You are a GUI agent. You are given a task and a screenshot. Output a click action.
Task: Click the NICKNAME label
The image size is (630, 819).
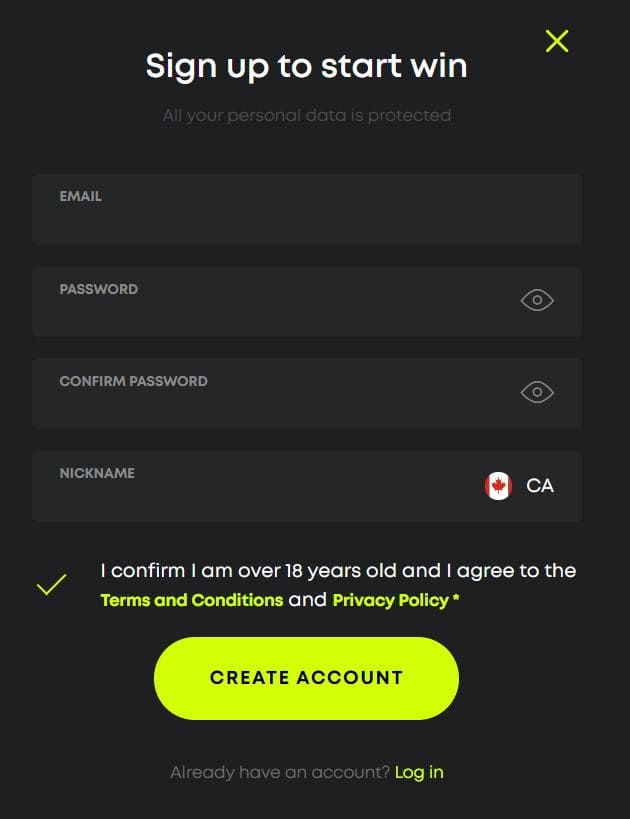97,473
